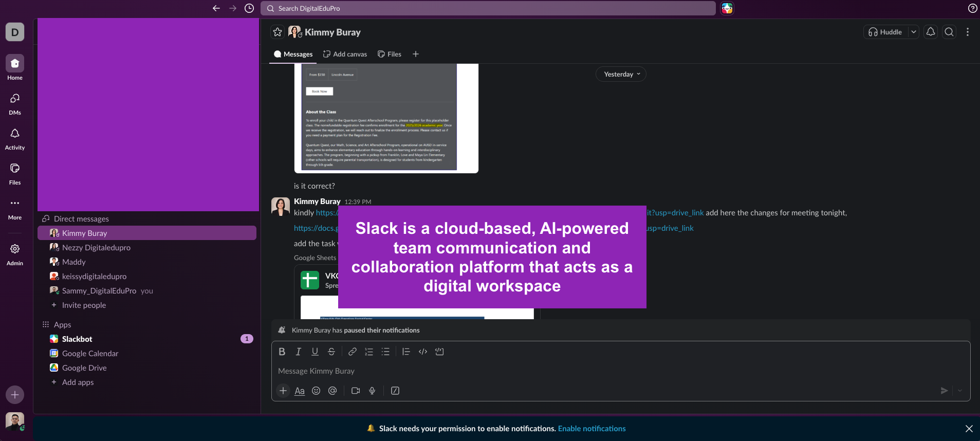Hide formatting toolbar with Aa button

point(300,391)
